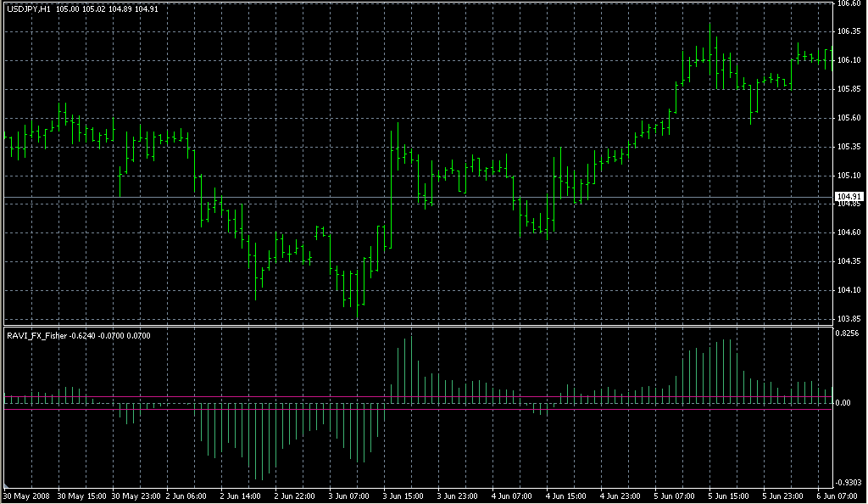
Task: Click the USDJPY,H1 chart title text
Action: 27,8
